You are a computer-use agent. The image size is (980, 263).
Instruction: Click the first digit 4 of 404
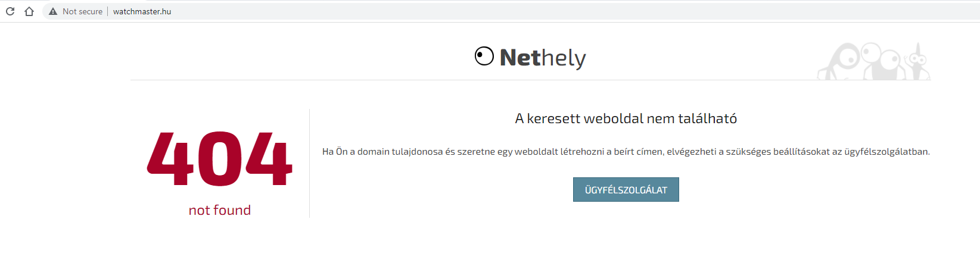[171, 159]
